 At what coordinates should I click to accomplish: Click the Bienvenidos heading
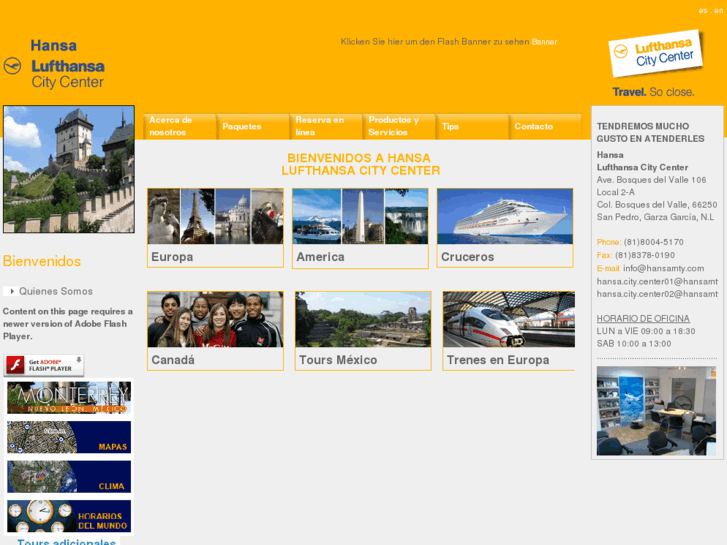[x=42, y=261]
